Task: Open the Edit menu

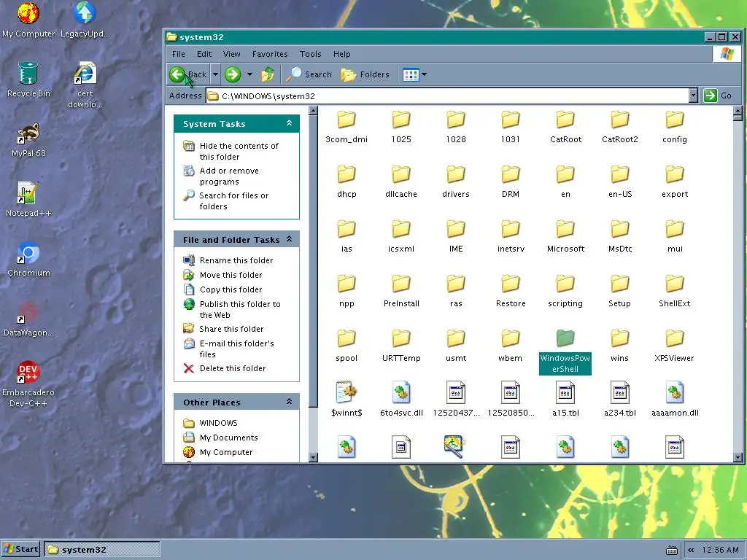Action: (x=204, y=54)
